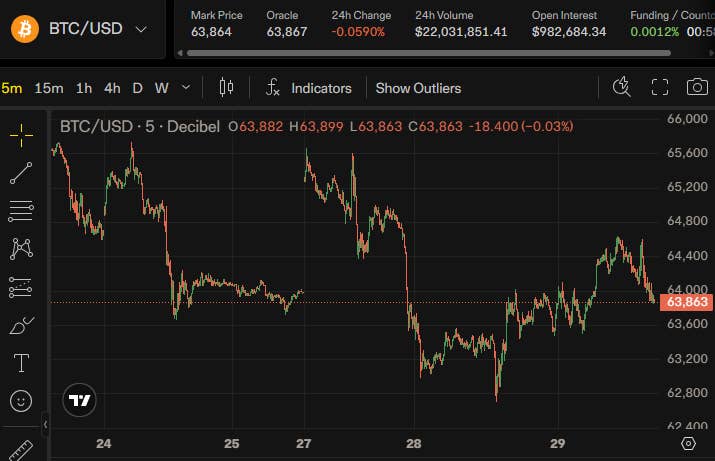Select the crosshair cursor tool
Viewport: 715px width, 461px height.
pos(21,135)
